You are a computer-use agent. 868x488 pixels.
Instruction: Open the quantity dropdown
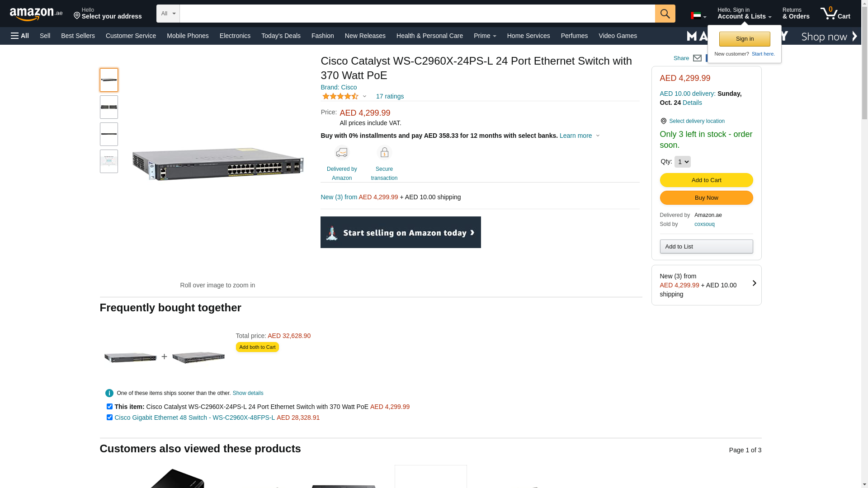(x=682, y=162)
